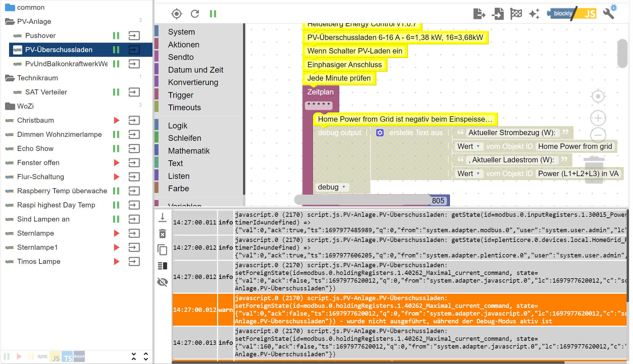Pause the Echo Show script
Screen dimensions: 633x364
point(116,149)
